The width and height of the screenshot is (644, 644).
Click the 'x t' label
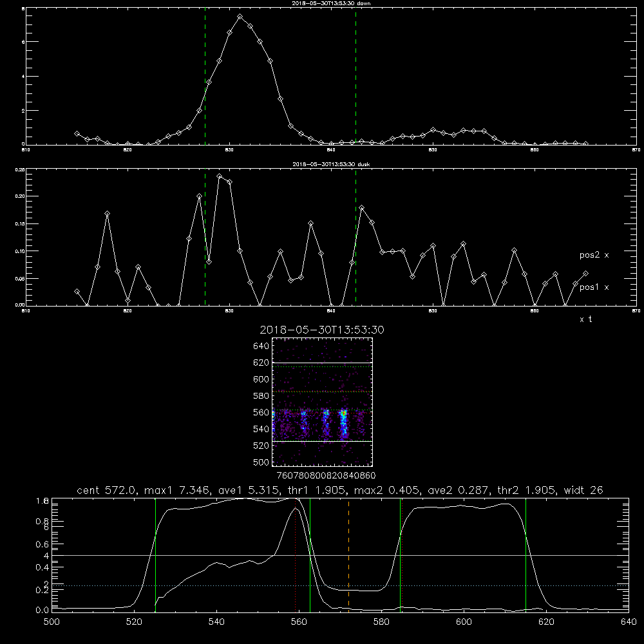(x=586, y=319)
